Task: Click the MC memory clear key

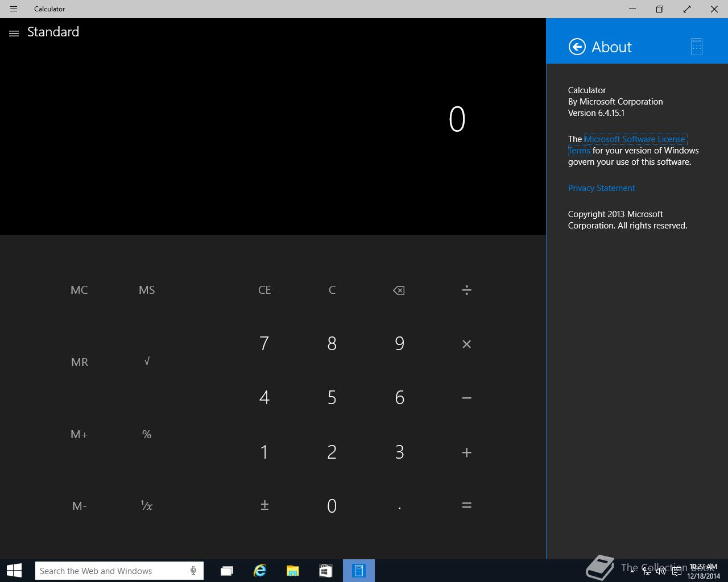Action: [79, 290]
